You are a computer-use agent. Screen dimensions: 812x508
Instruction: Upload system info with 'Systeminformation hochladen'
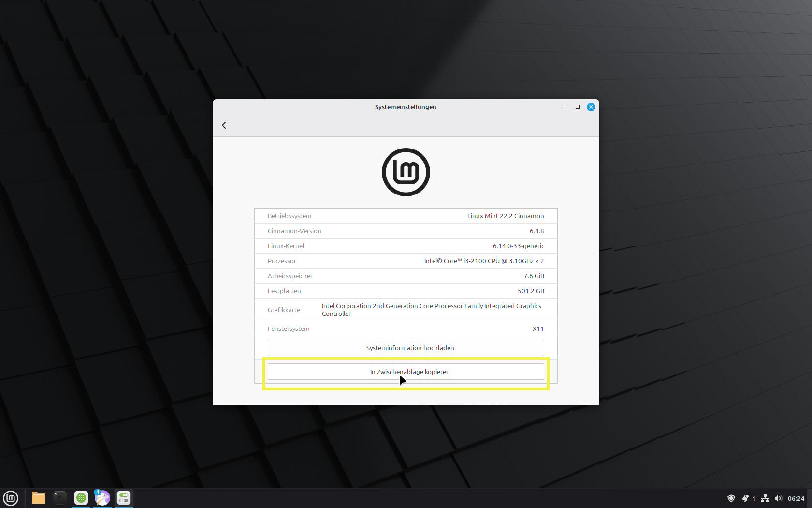click(x=406, y=348)
